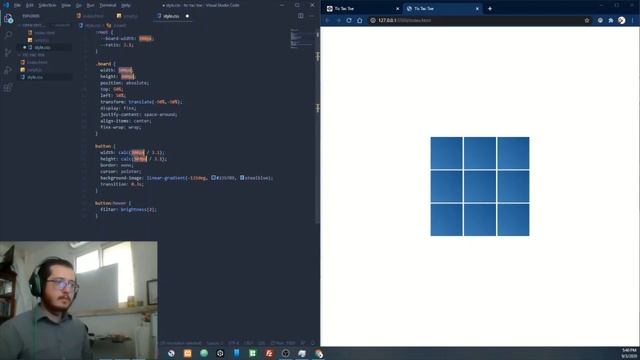The height and width of the screenshot is (360, 640).
Task: Reload the Tic Tac Toe page
Action: [349, 20]
